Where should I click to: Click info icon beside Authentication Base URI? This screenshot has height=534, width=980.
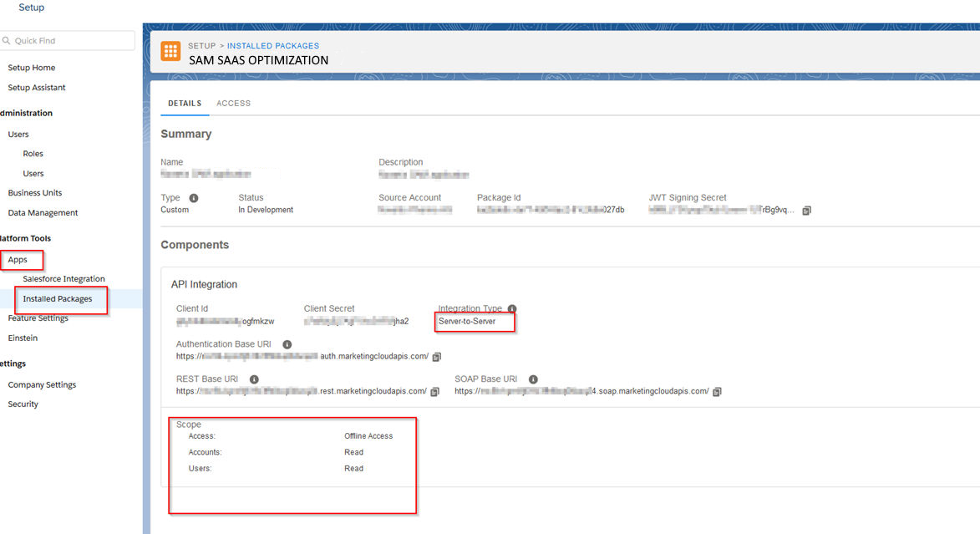(x=287, y=344)
